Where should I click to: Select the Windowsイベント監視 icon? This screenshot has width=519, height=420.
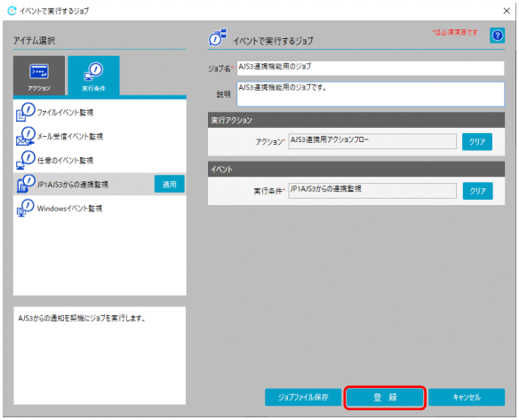click(x=26, y=208)
